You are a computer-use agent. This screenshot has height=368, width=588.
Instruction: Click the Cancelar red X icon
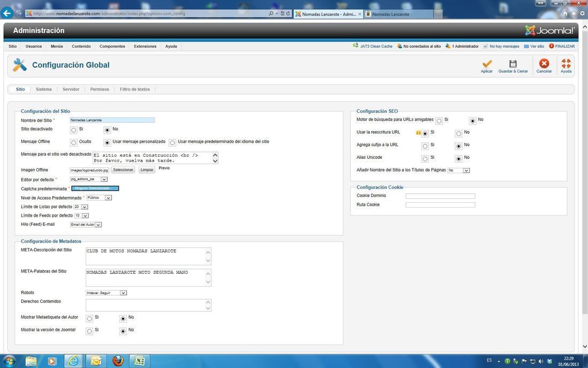544,63
